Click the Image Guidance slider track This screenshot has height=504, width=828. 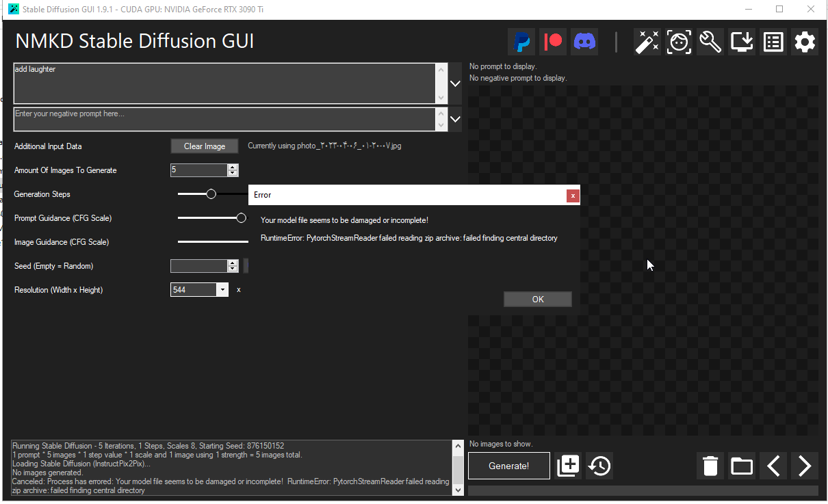click(213, 242)
